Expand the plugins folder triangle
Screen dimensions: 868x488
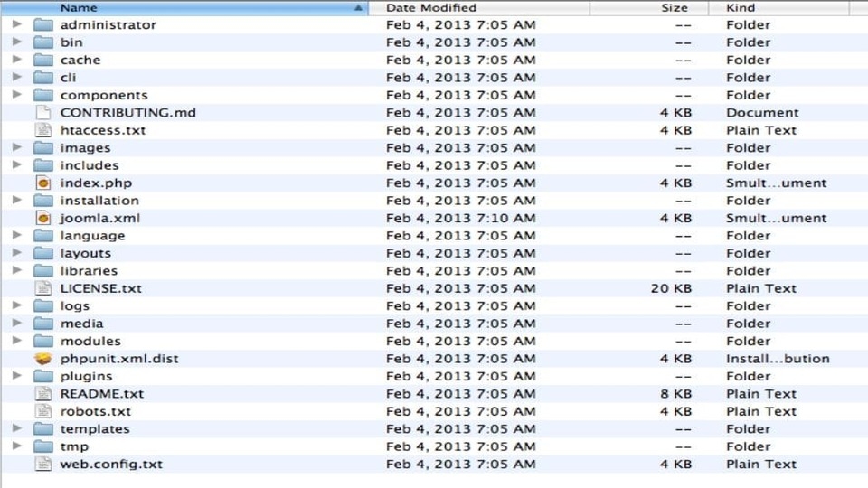[17, 376]
